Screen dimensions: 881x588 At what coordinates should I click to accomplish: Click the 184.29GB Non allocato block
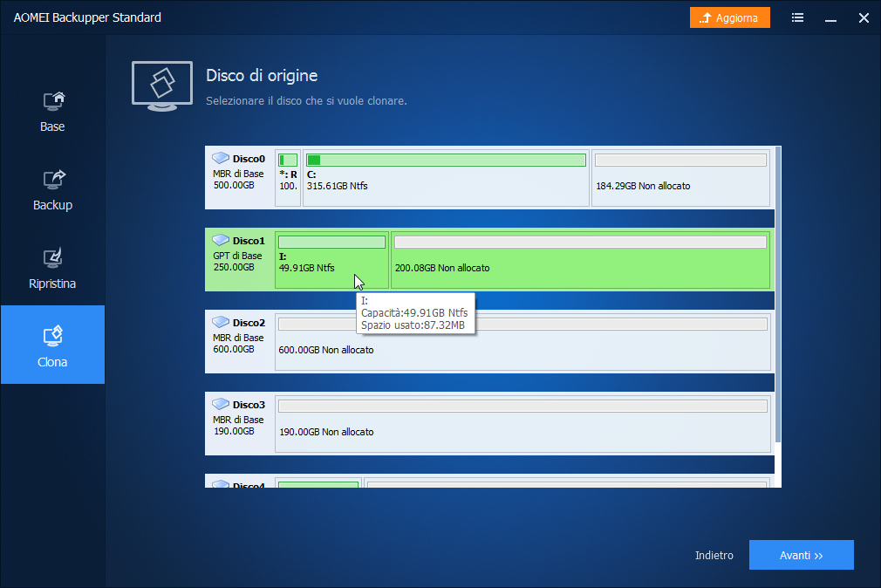(680, 178)
